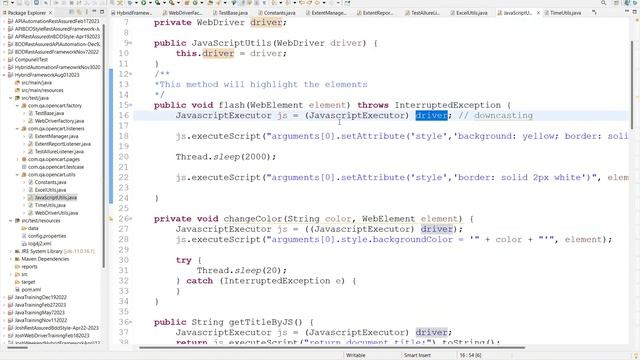The width and height of the screenshot is (640, 360).
Task: Fold the flash method at line 15
Action: (131, 105)
